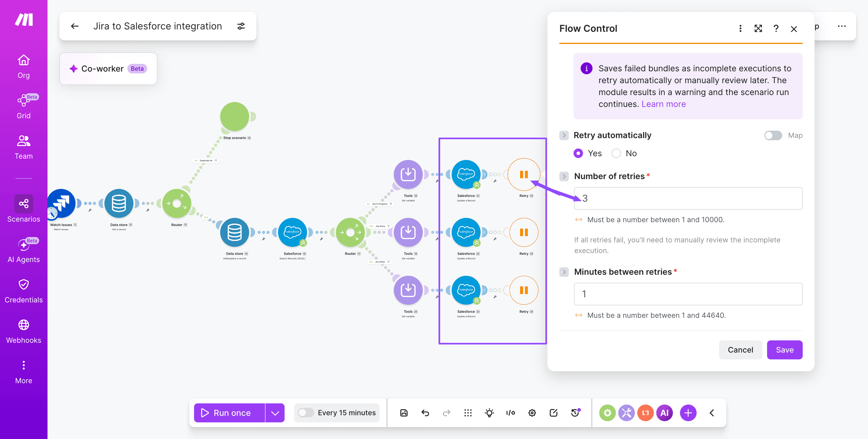This screenshot has width=868, height=439.
Task: Open the notes icon
Action: click(553, 413)
